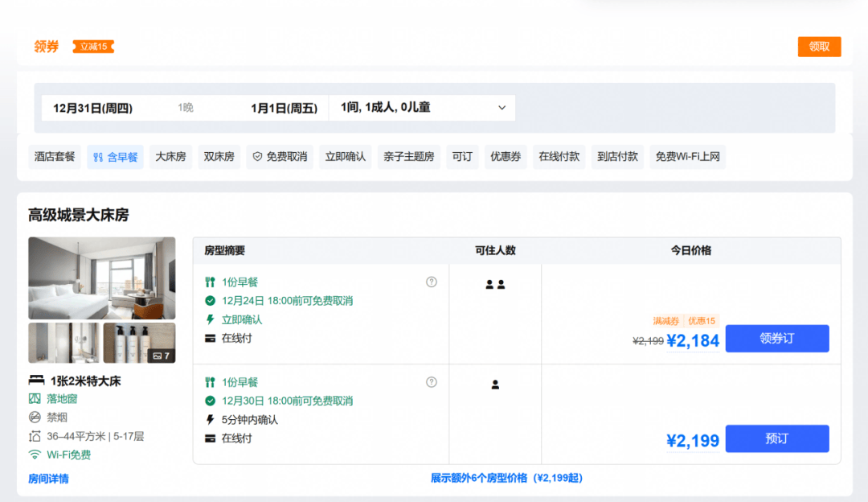Click the 预订 button for ¥2,199

point(777,438)
